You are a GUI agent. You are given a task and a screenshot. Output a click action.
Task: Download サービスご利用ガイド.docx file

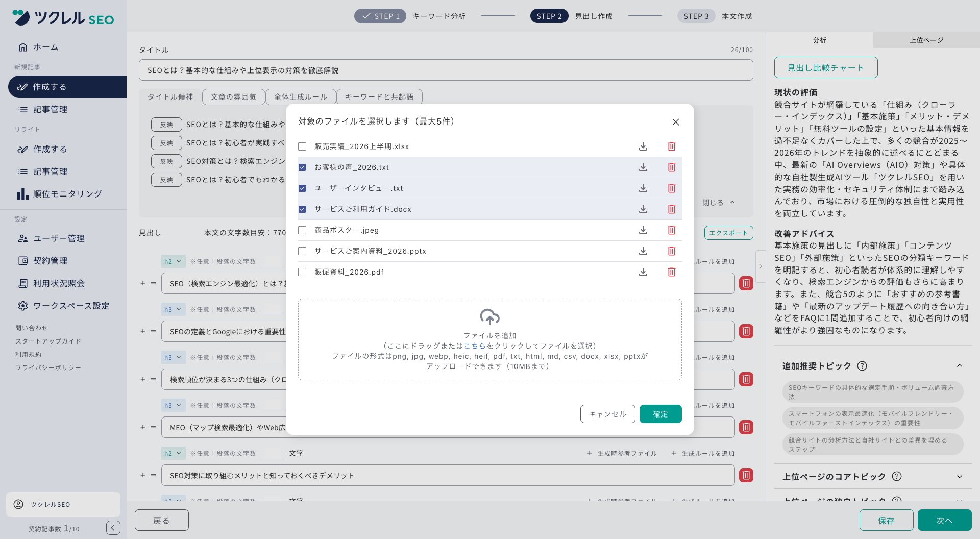pos(643,209)
